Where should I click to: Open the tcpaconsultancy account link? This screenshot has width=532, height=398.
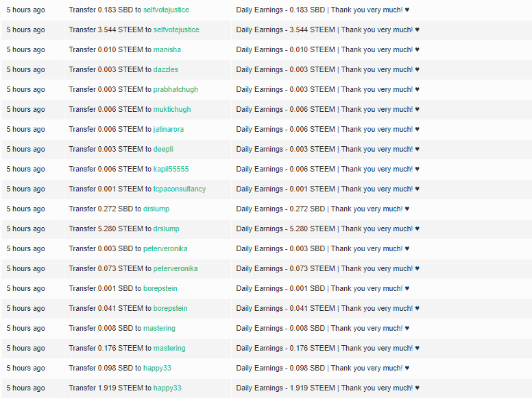point(180,189)
